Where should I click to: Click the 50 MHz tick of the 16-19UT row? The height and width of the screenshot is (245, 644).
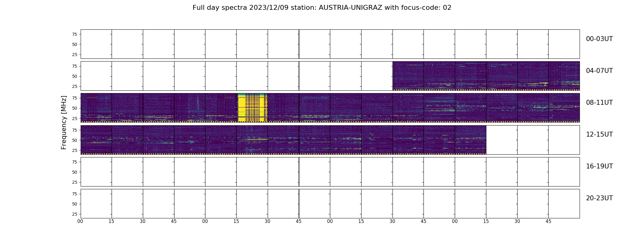pos(75,172)
